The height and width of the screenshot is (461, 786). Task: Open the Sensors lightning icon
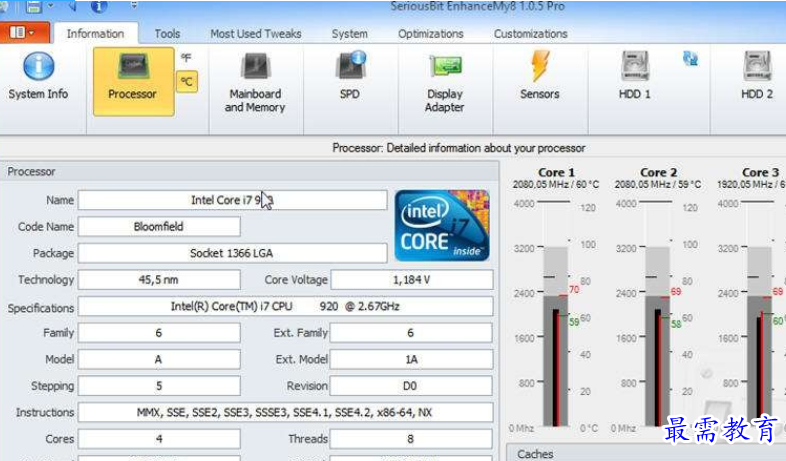(539, 78)
